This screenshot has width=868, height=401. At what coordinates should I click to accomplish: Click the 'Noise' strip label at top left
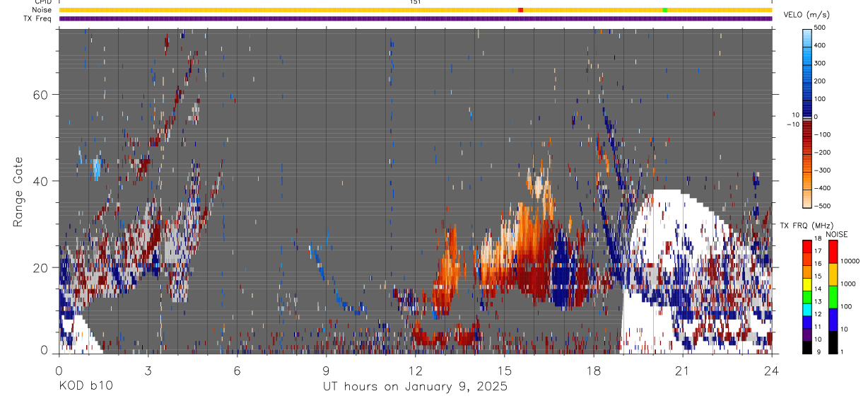tap(42, 10)
